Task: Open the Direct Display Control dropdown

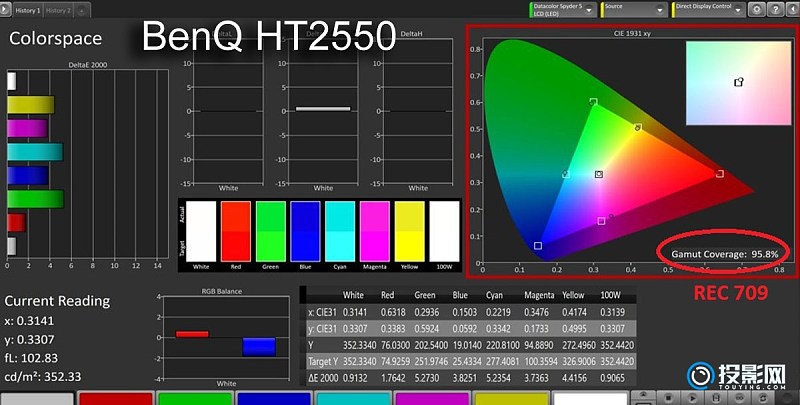Action: 708,9
